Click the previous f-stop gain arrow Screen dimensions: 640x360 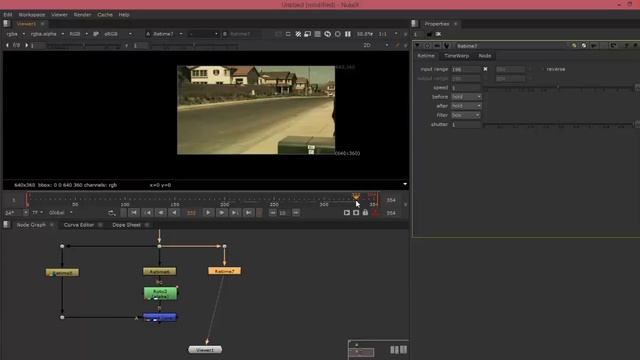(7, 45)
